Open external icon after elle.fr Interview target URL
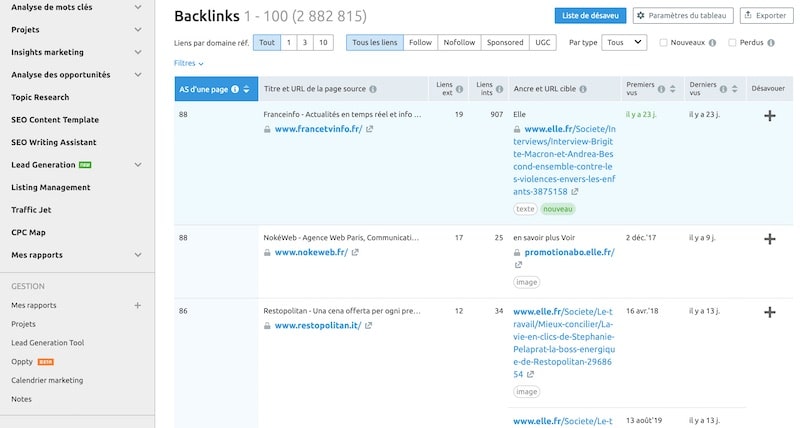800x428 pixels. (x=574, y=192)
